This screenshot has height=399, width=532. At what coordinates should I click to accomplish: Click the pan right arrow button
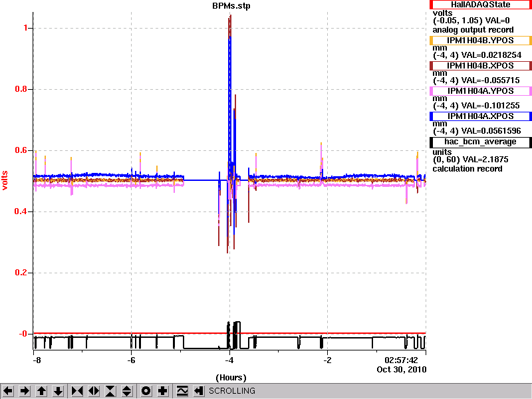click(x=25, y=391)
